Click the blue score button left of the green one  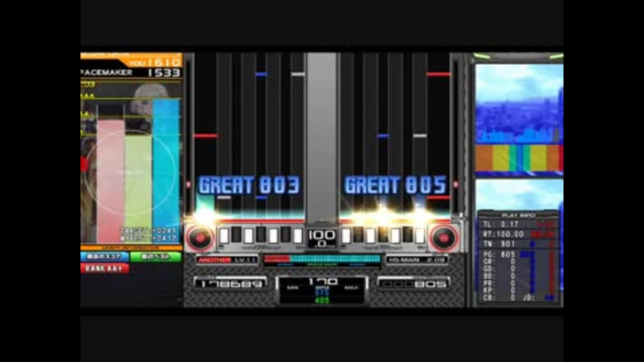click(x=105, y=257)
